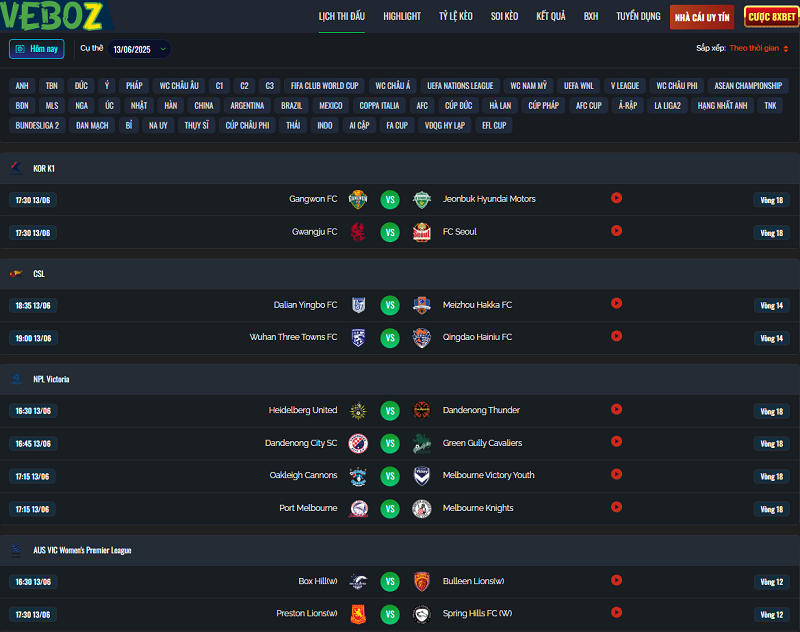
Task: Play livestream icon for Box Hill(w) match
Action: 616,580
